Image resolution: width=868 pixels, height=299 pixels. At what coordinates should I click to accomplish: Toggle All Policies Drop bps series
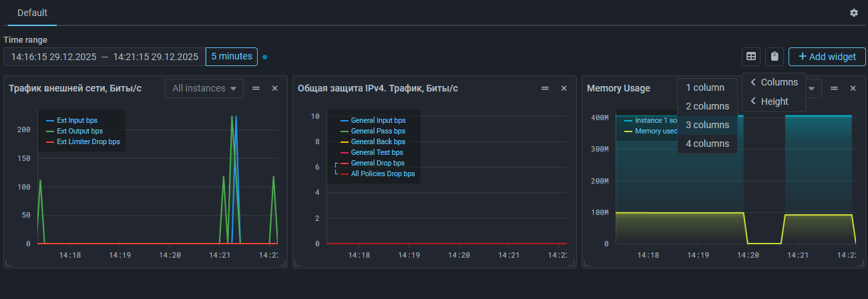[382, 174]
